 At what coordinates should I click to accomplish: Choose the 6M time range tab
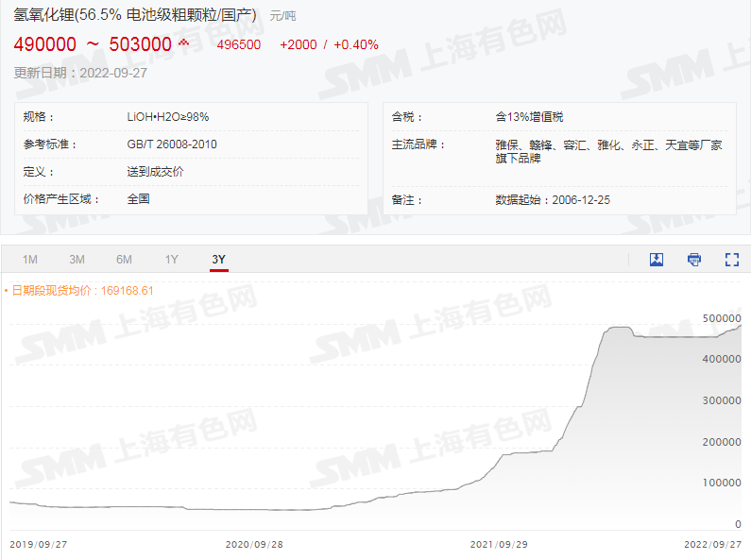124,260
